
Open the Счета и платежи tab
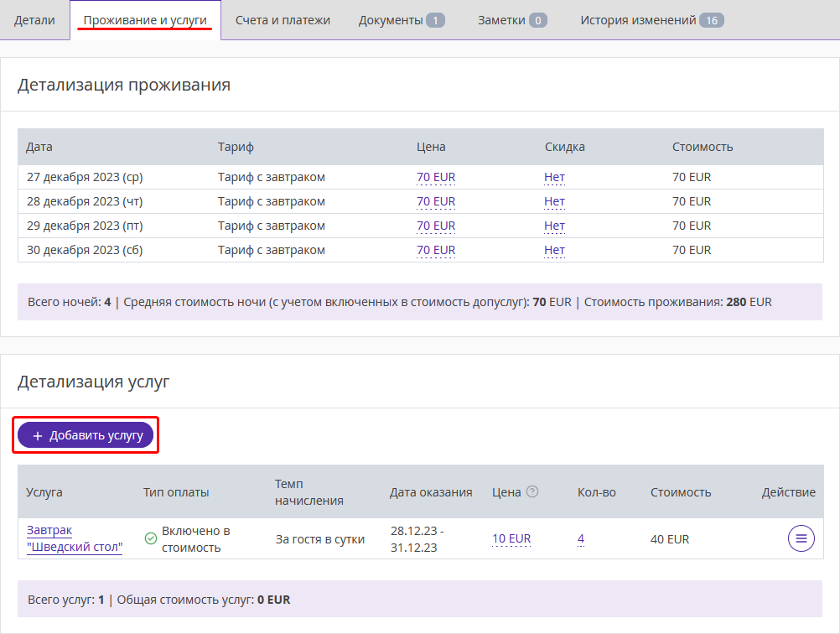(x=283, y=20)
